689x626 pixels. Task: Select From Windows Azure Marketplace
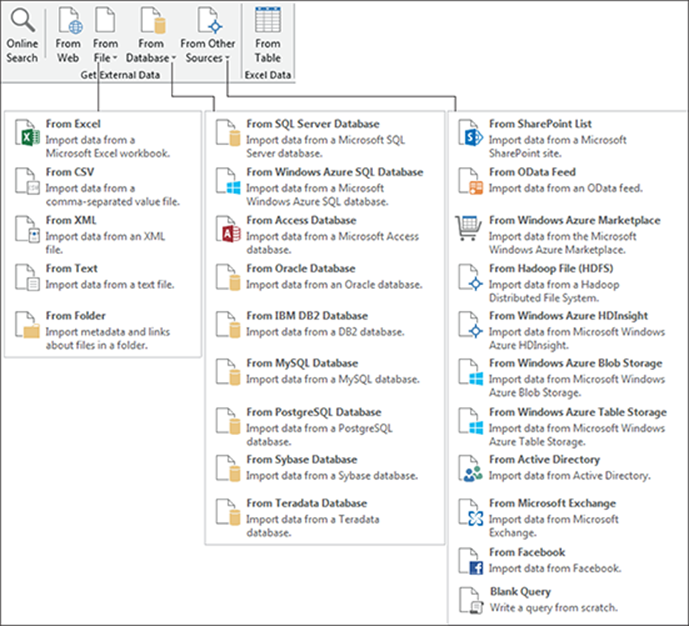567,235
